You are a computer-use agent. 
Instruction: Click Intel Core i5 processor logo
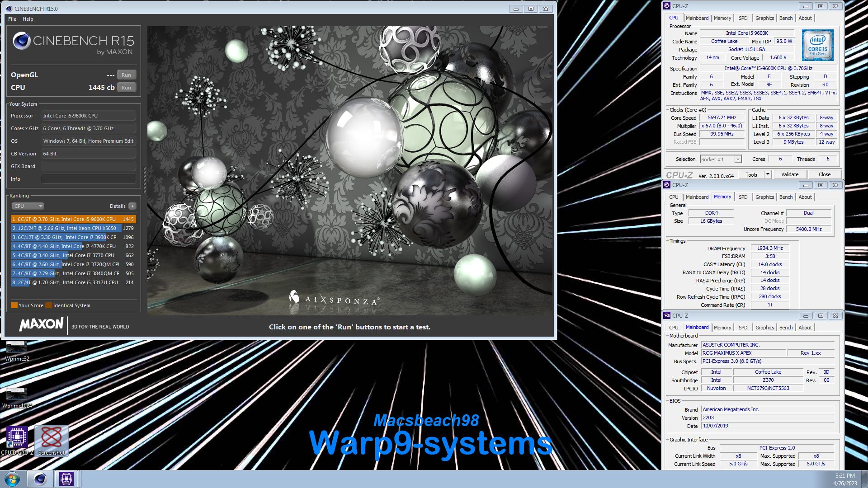click(x=818, y=45)
